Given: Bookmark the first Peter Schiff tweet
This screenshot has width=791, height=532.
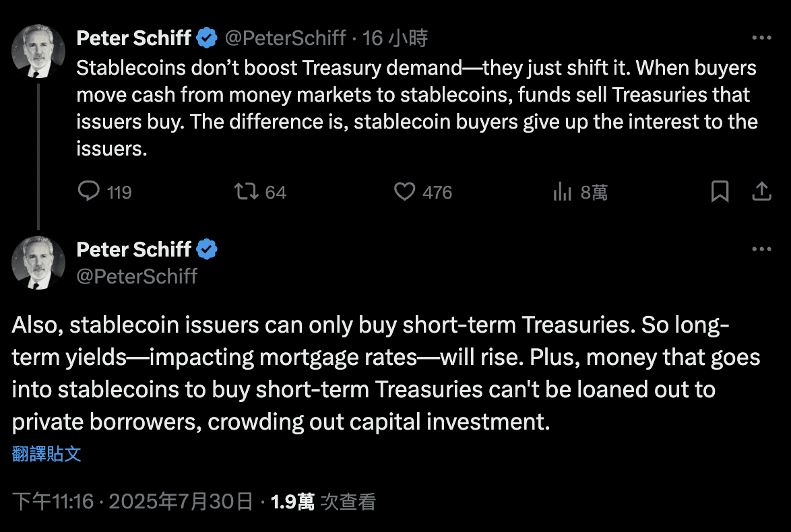Looking at the screenshot, I should point(720,192).
